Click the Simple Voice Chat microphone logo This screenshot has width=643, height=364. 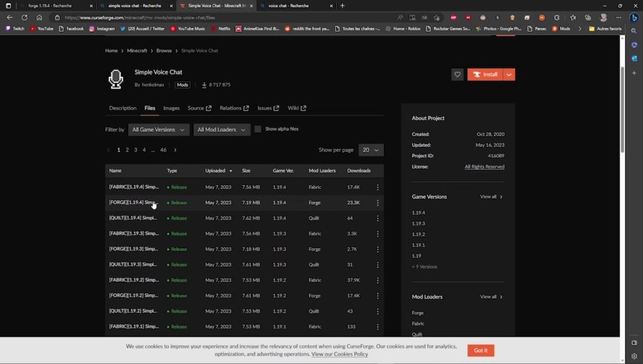(116, 79)
